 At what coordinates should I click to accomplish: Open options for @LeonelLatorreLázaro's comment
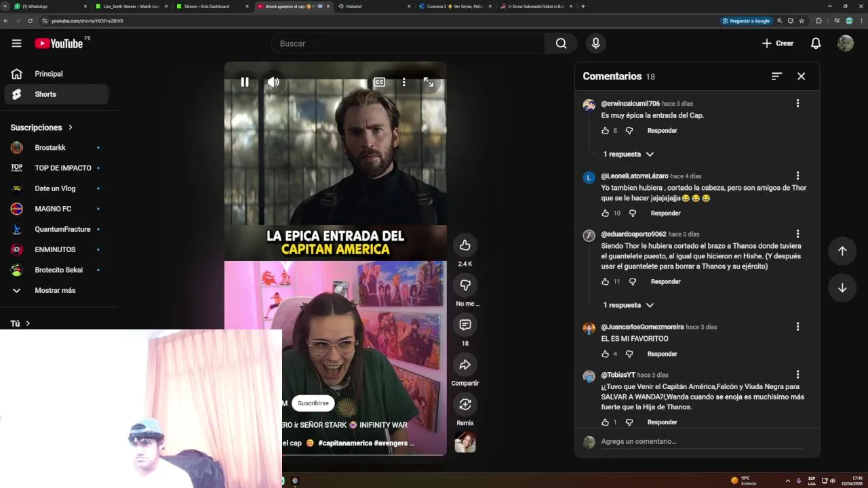coord(797,176)
